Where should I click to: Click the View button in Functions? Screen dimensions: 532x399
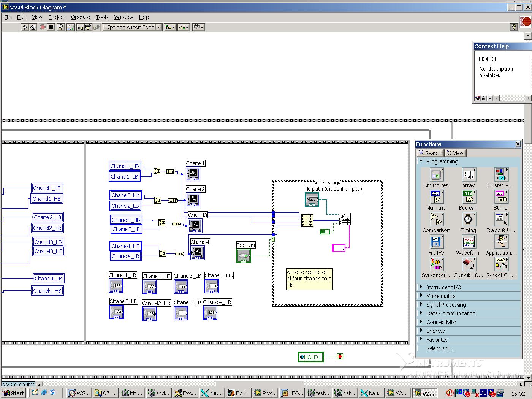pos(455,153)
